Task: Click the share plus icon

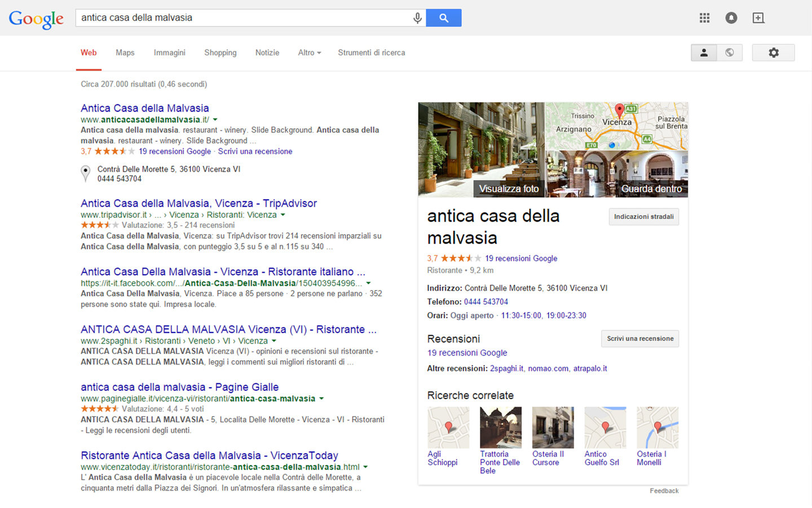Action: [x=758, y=18]
